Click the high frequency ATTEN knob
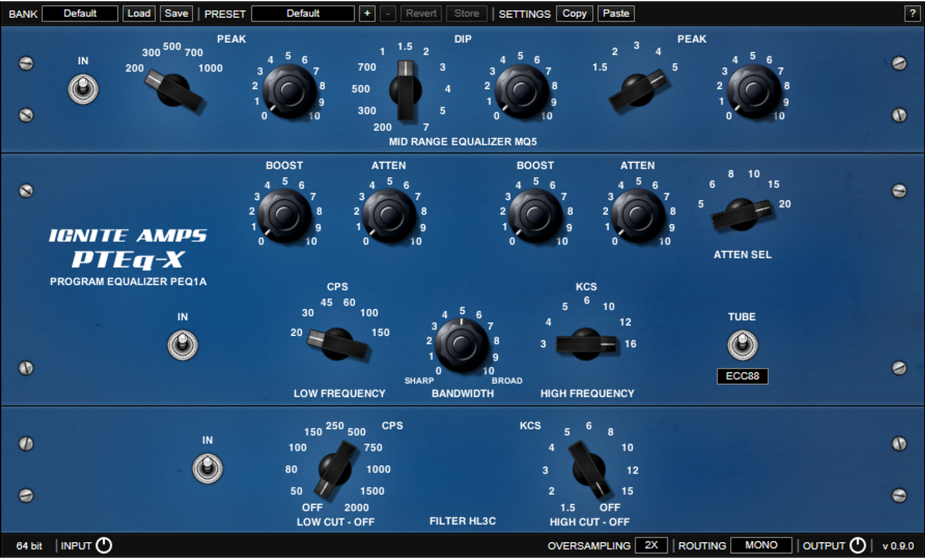Image resolution: width=925 pixels, height=560 pixels. tap(638, 215)
